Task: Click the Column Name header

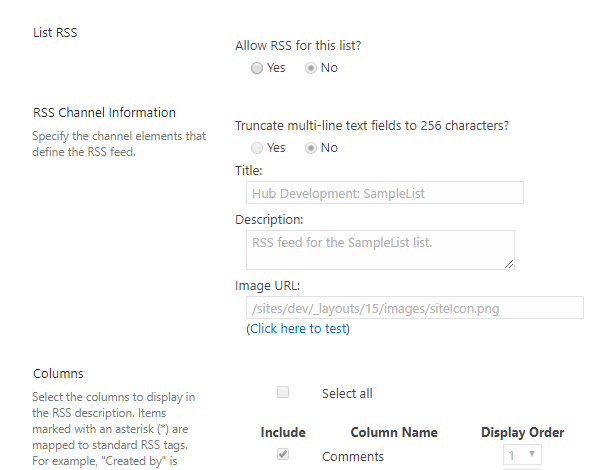Action: coord(394,433)
